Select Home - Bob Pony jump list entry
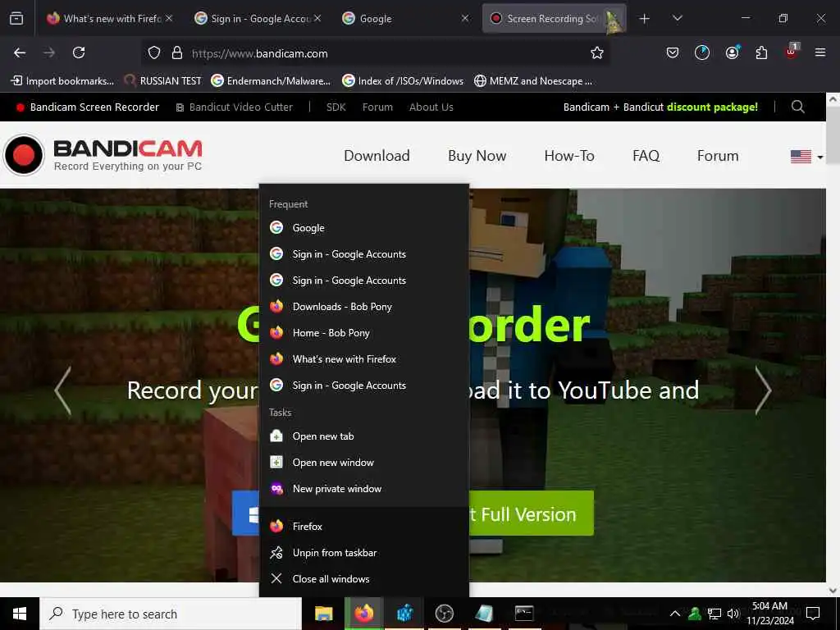This screenshot has width=840, height=630. (x=363, y=333)
